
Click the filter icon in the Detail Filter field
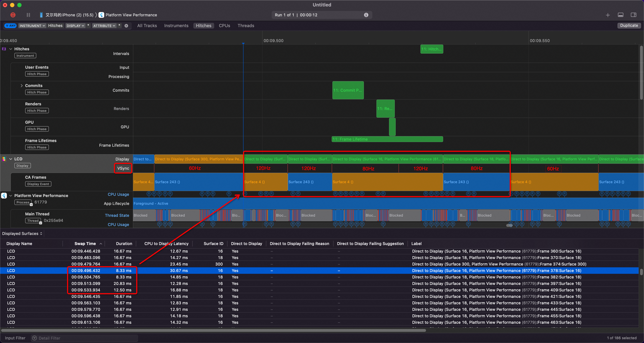34,338
